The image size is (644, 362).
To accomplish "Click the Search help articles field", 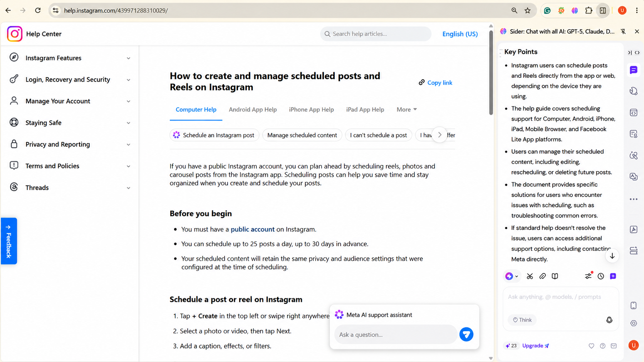I will (376, 34).
